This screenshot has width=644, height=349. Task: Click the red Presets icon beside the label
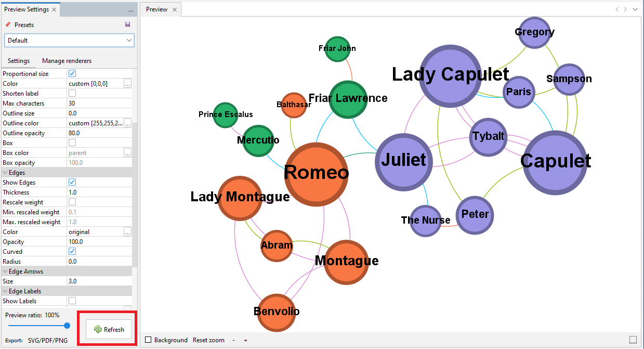[x=8, y=24]
